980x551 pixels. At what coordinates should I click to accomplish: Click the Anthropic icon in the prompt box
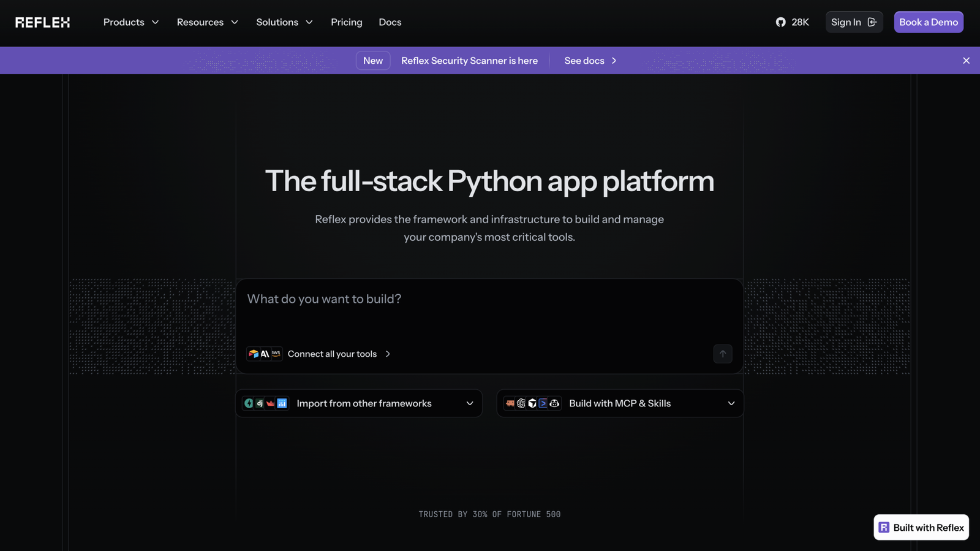265,354
